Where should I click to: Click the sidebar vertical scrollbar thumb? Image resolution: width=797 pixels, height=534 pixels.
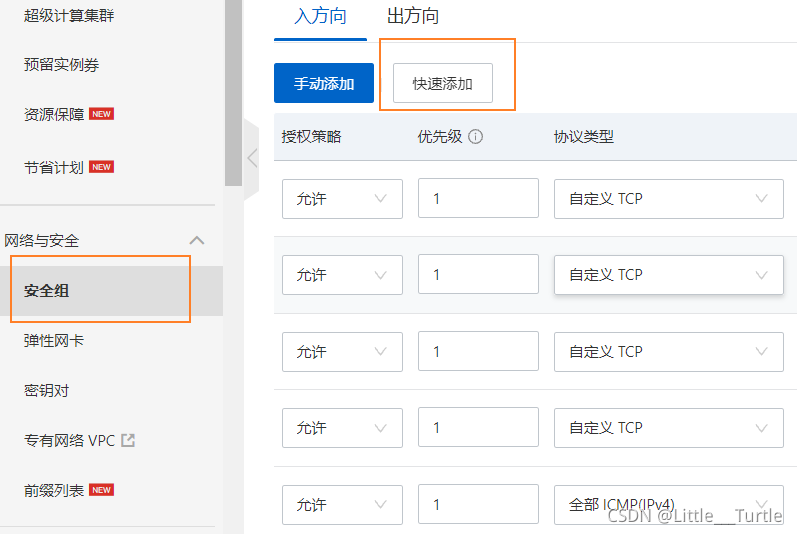pyautogui.click(x=234, y=93)
